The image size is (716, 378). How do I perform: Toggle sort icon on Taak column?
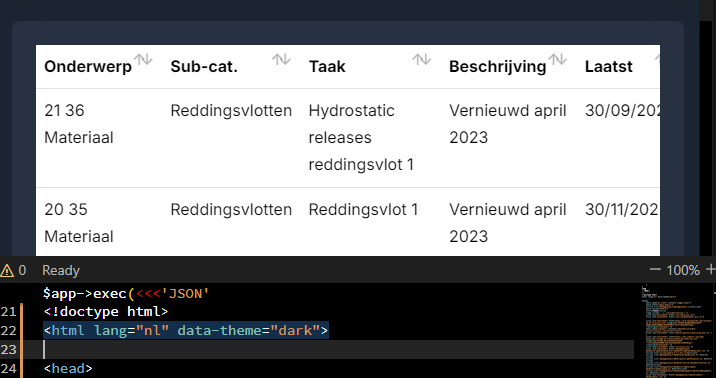point(421,59)
